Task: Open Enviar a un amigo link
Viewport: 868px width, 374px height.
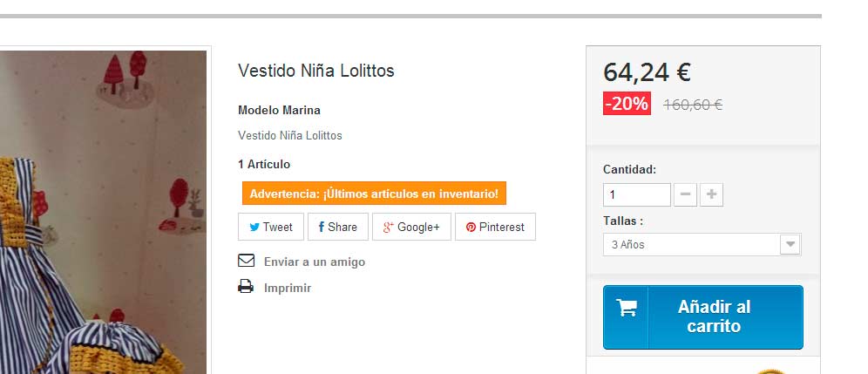Action: (314, 262)
